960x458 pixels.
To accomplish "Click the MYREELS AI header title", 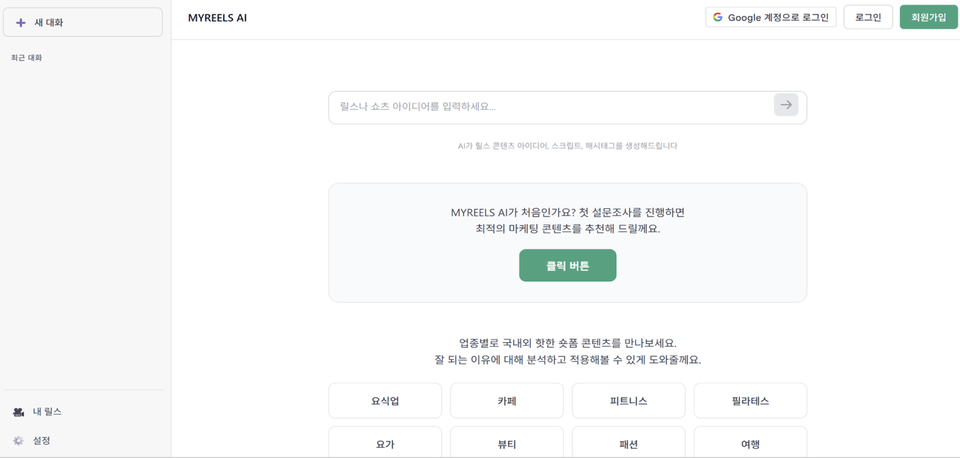I will pyautogui.click(x=217, y=18).
